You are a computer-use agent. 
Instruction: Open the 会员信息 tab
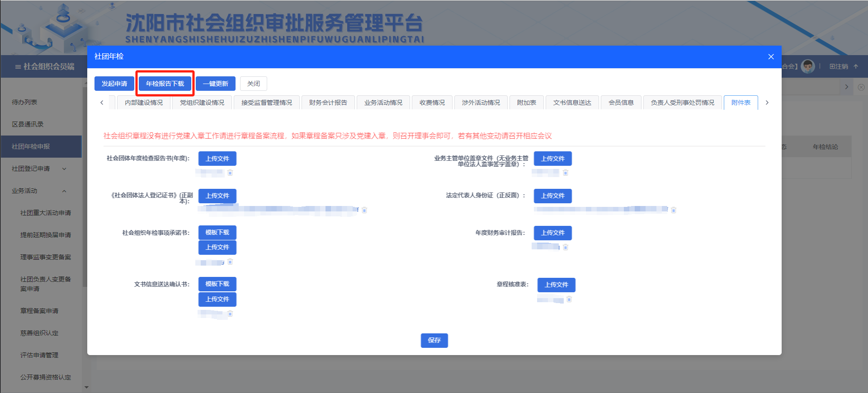click(x=621, y=103)
